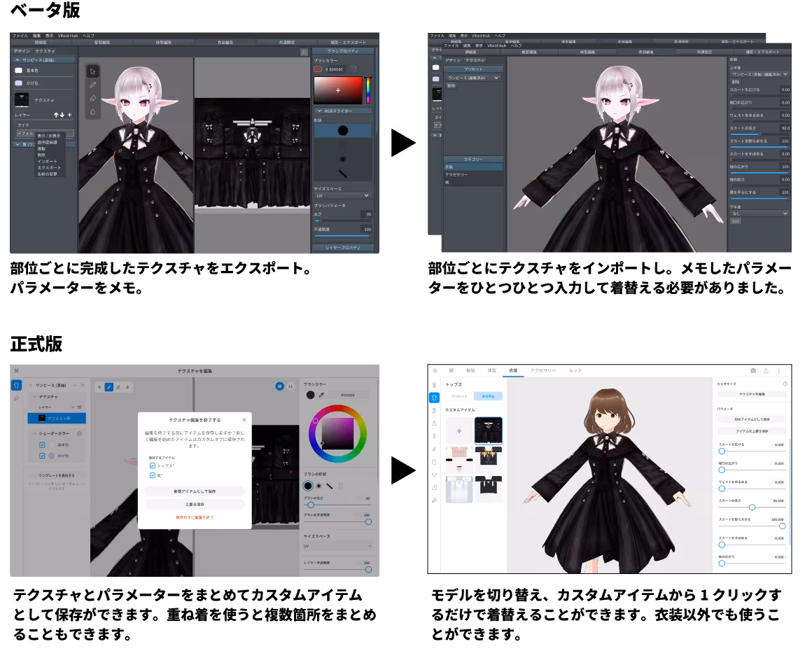Select the eraser tool in beta editor
This screenshot has width=812, height=651.
click(x=92, y=99)
